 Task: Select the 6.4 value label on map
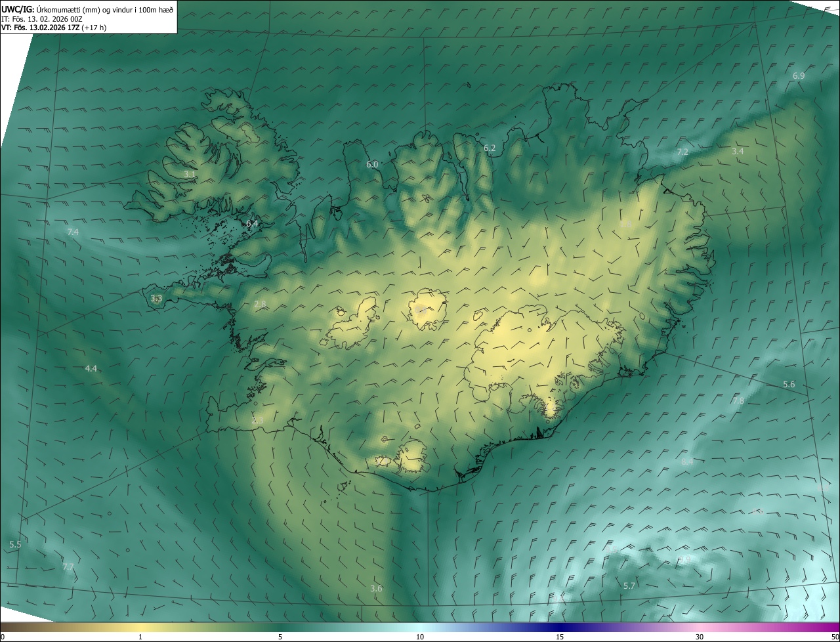(252, 224)
